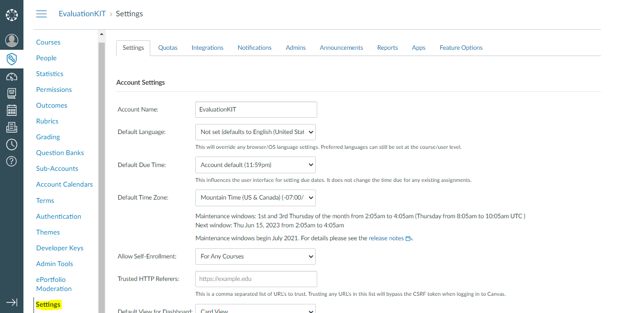Open the Allow Self-Enrollment dropdown

(x=255, y=256)
